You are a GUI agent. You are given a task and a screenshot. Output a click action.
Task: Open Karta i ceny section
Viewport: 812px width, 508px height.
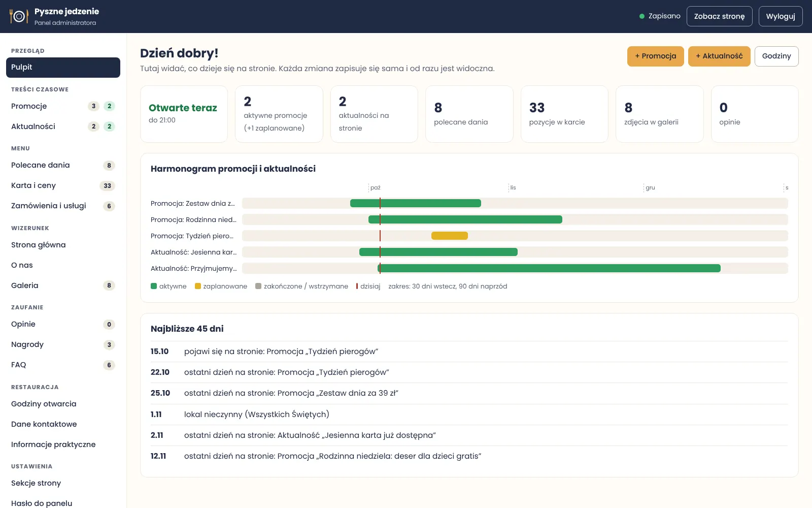click(63, 185)
